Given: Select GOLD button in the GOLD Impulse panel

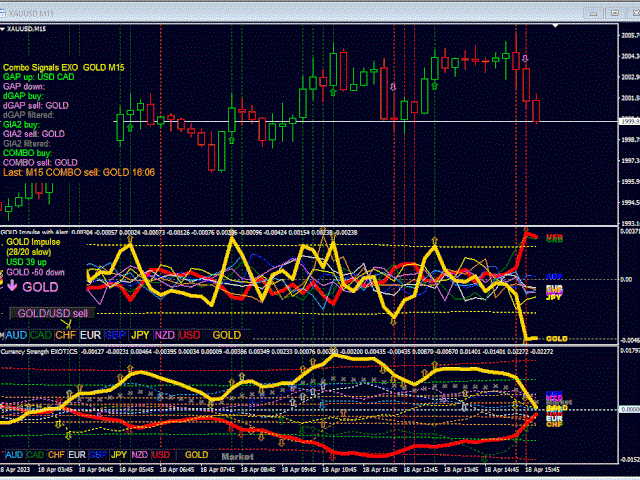Looking at the screenshot, I should pos(226,335).
